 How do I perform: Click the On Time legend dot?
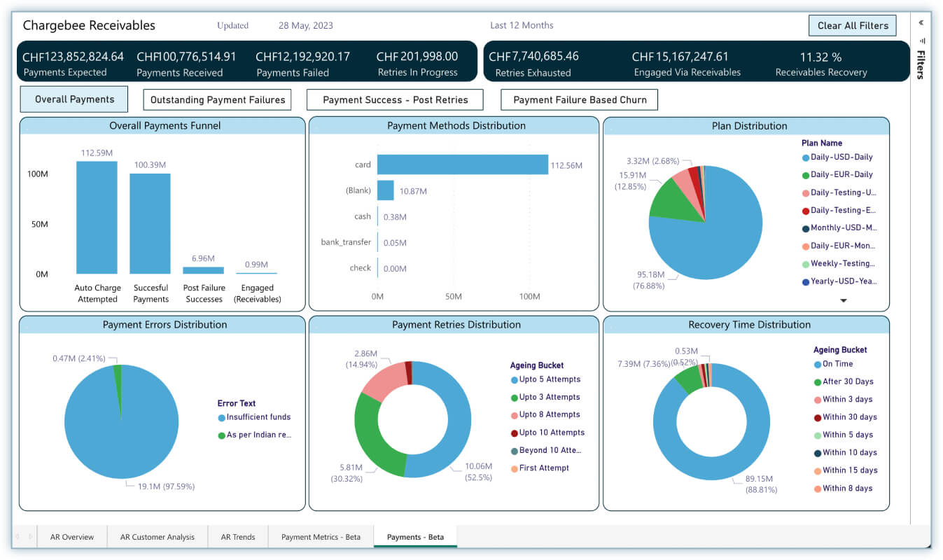(817, 364)
